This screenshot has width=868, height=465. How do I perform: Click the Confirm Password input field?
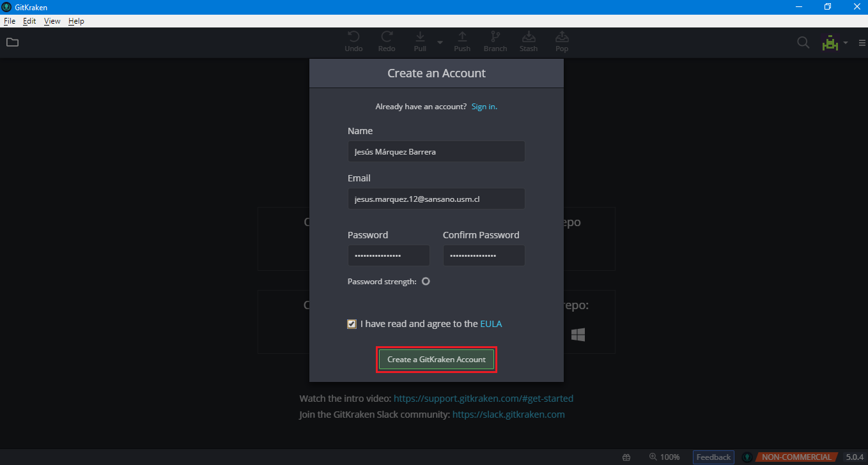484,255
